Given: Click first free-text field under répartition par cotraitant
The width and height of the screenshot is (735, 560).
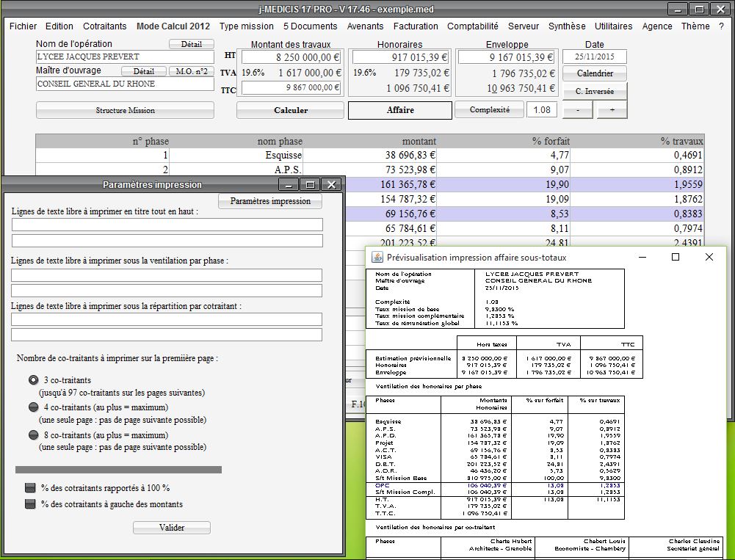Looking at the screenshot, I should 167,319.
